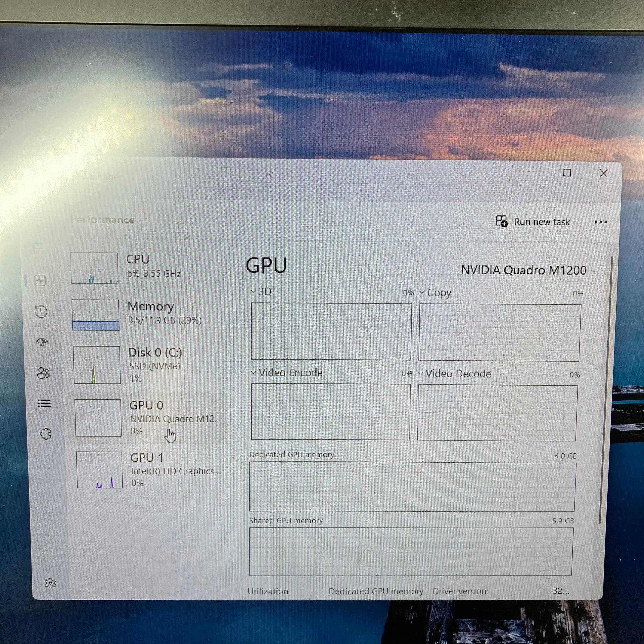
Task: Open the Services puzzle icon in sidebar
Action: [46, 434]
